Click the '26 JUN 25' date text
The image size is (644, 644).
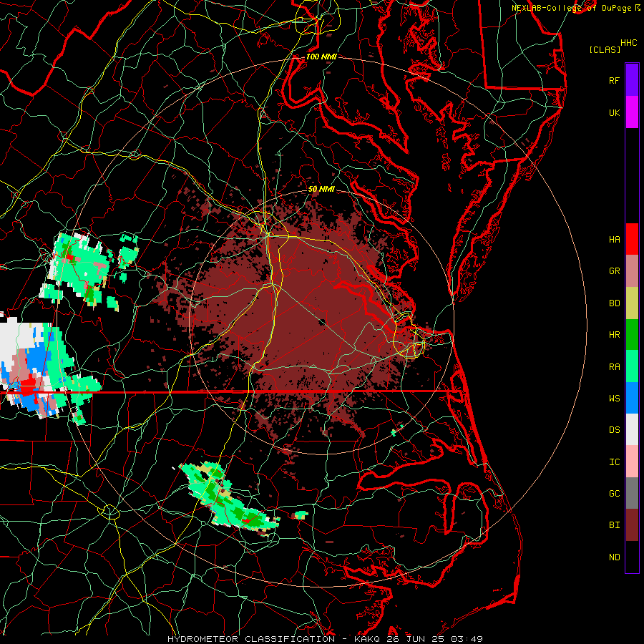point(416,639)
